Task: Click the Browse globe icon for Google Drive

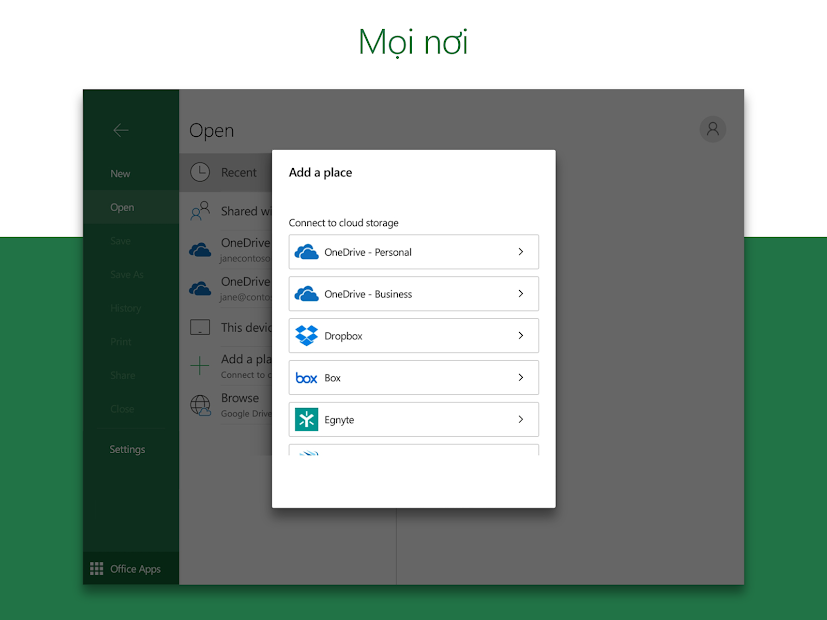Action: click(x=201, y=402)
